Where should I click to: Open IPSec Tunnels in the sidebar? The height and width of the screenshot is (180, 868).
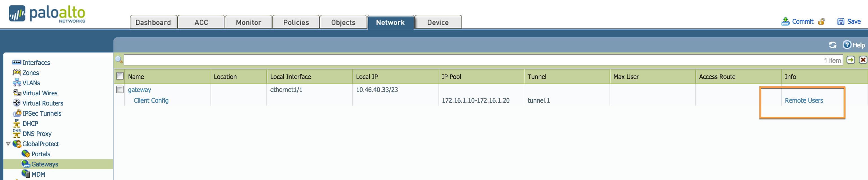[42, 113]
